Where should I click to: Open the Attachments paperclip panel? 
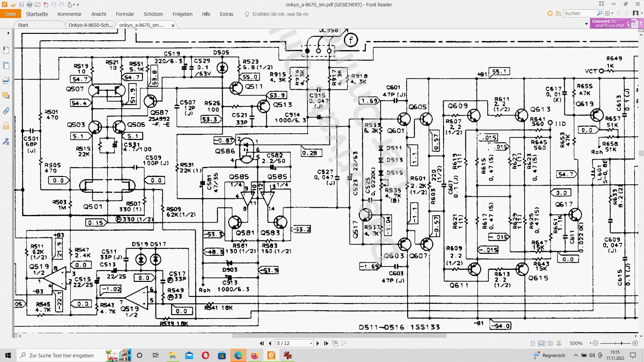pos(6,111)
